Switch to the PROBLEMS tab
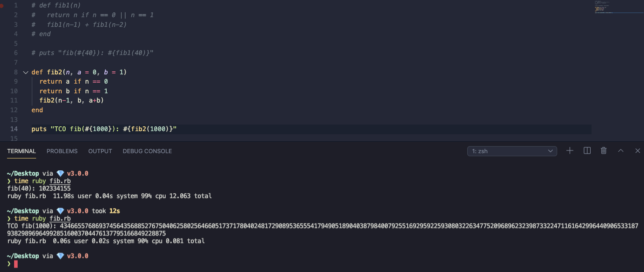 click(62, 151)
